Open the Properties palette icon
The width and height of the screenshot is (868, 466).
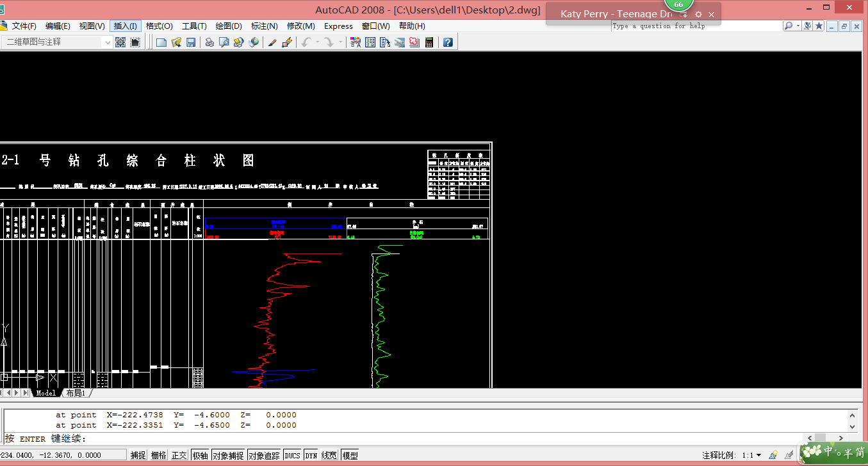coord(355,42)
